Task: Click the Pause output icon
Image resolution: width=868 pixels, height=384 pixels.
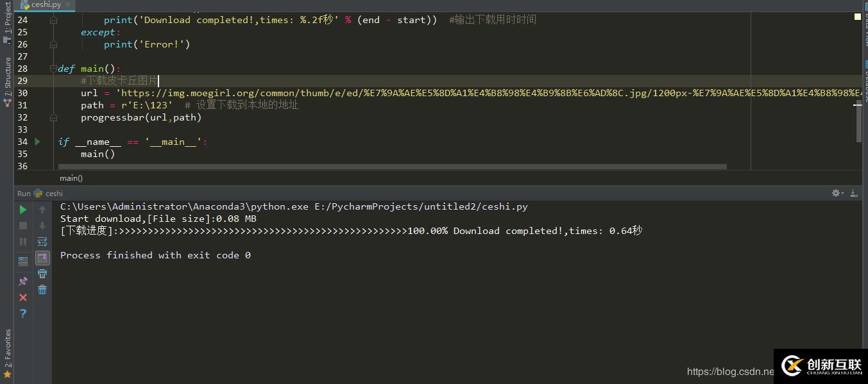Action: pyautogui.click(x=23, y=242)
